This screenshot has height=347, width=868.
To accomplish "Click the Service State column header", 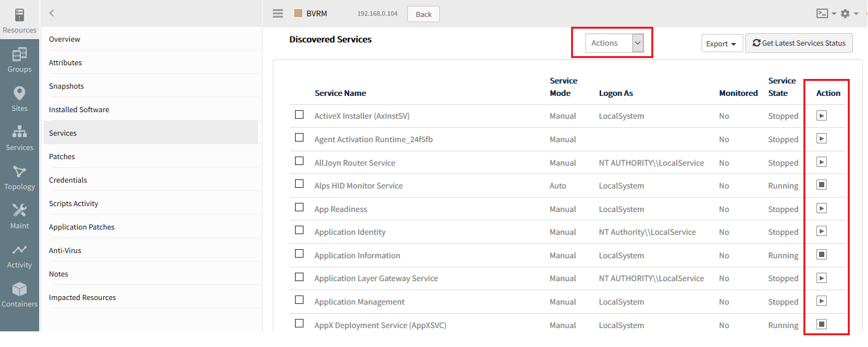I will pos(782,87).
